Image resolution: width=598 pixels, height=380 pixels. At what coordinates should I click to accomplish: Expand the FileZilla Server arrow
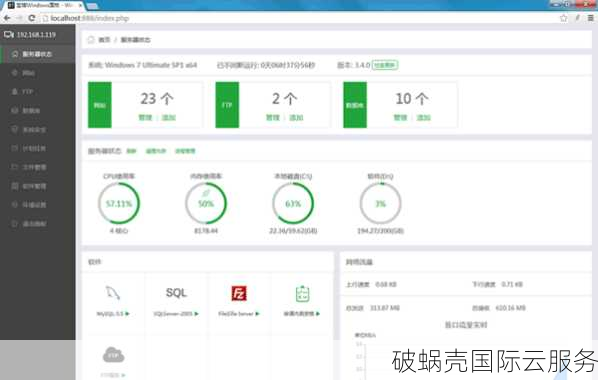tap(257, 314)
